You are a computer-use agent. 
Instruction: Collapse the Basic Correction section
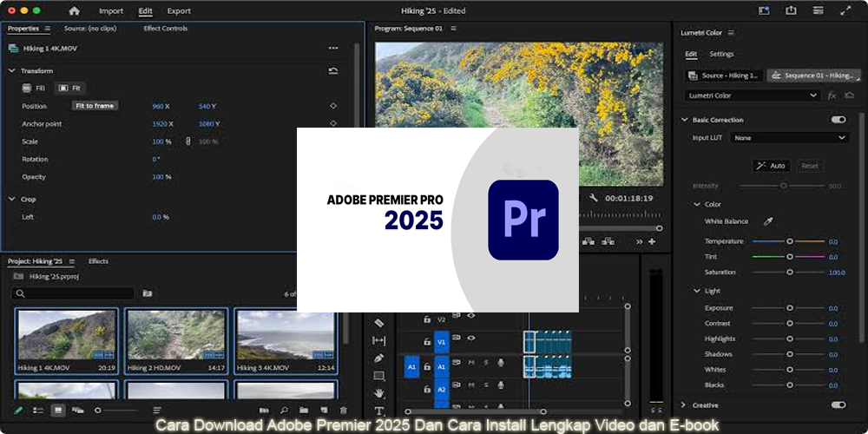click(685, 120)
